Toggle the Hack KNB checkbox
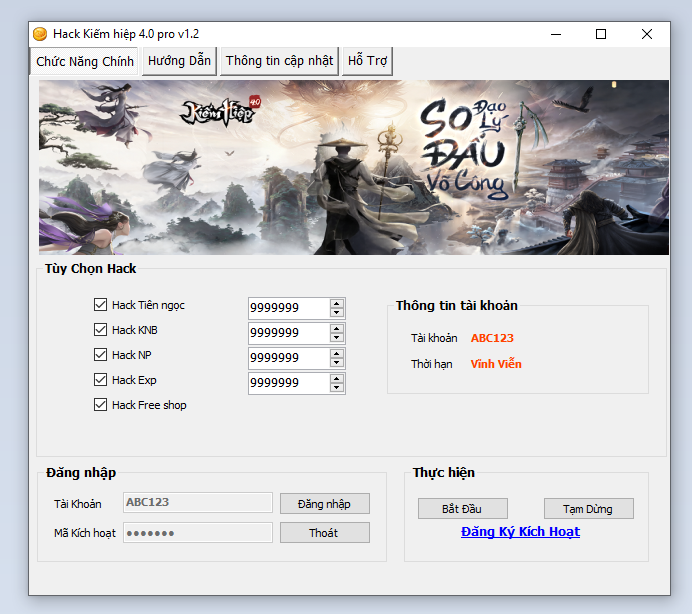The width and height of the screenshot is (693, 616). coord(100,330)
